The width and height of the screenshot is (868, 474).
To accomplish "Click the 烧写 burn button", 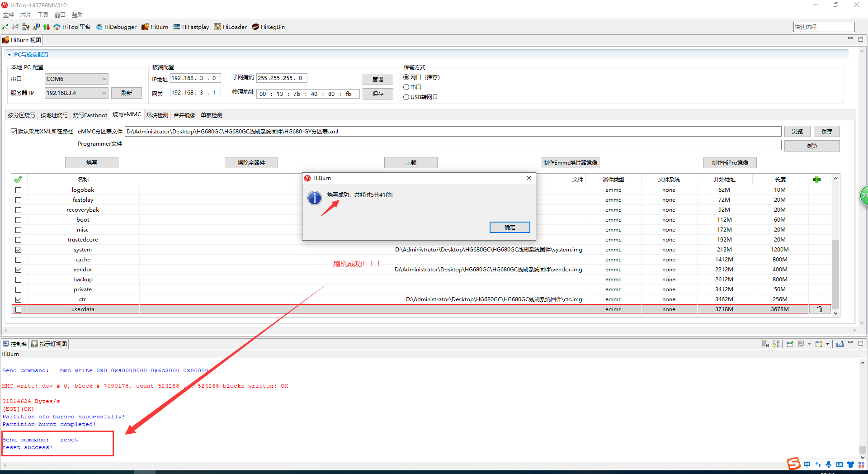I will (92, 163).
